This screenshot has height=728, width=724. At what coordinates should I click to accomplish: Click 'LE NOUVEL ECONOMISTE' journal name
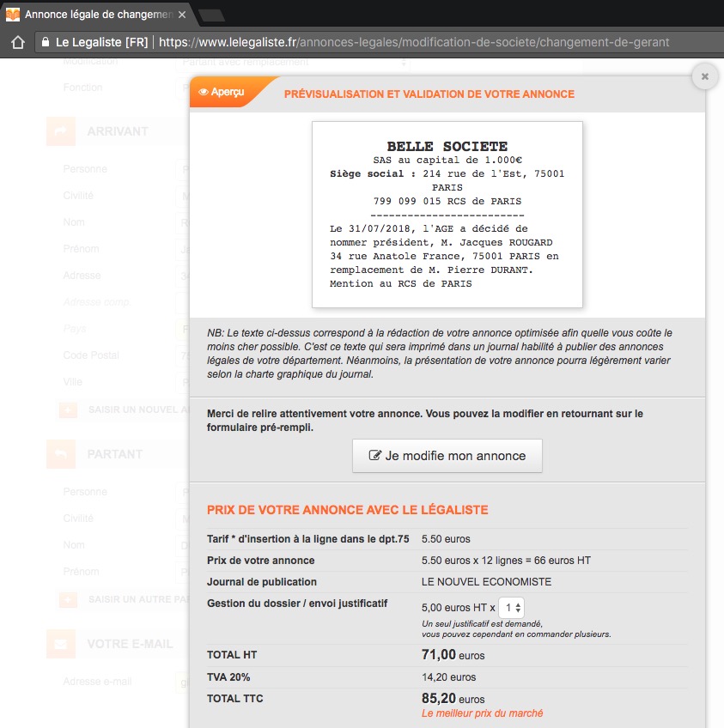coord(486,582)
